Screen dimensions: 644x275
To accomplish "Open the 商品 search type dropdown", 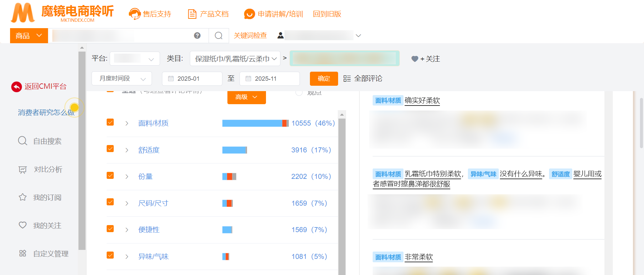I will [x=29, y=36].
